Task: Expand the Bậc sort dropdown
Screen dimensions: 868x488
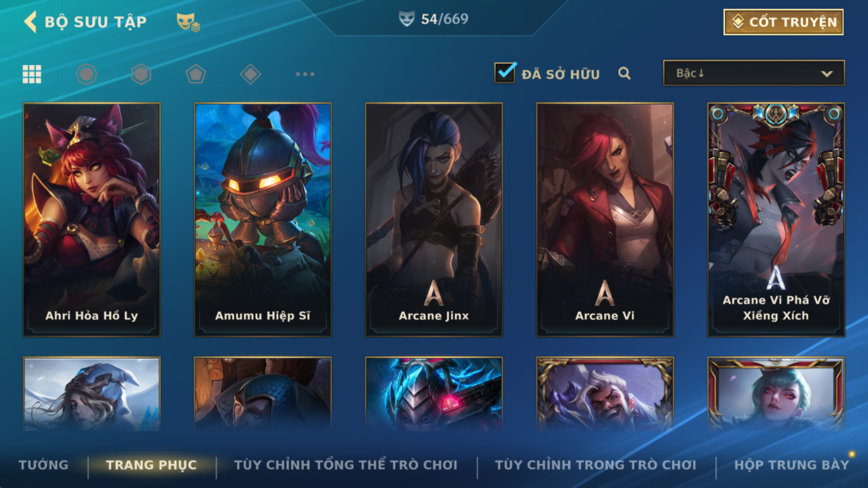Action: tap(754, 73)
